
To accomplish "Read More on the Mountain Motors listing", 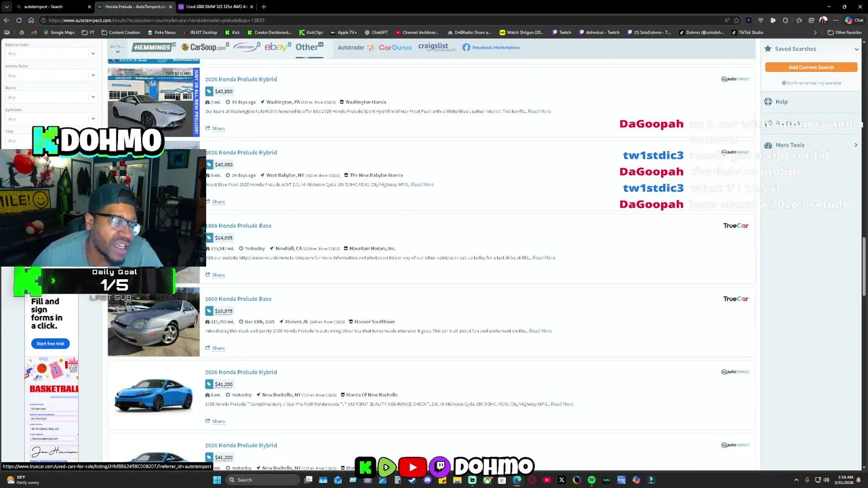I will coord(544,258).
